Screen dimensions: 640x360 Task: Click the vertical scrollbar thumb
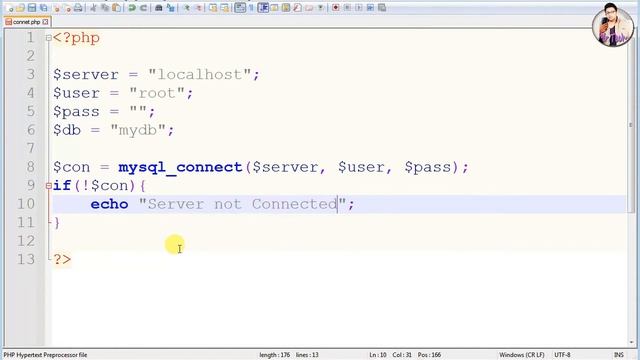[631, 124]
